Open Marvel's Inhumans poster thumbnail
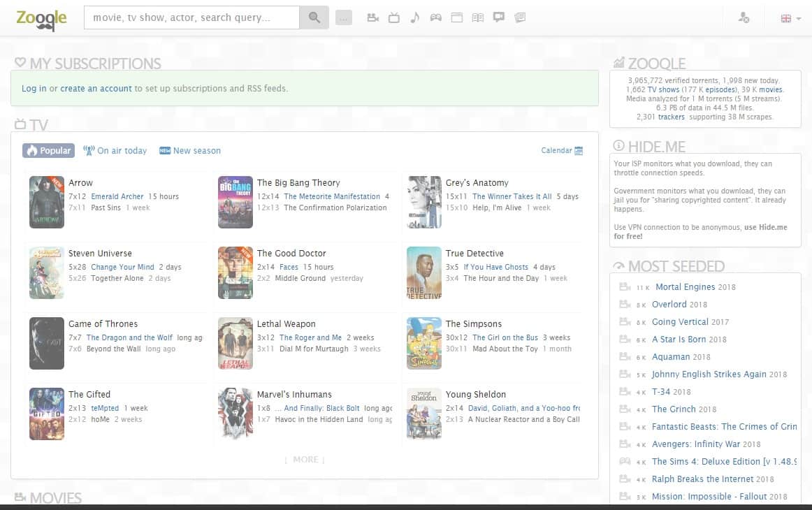The width and height of the screenshot is (812, 510). [235, 414]
